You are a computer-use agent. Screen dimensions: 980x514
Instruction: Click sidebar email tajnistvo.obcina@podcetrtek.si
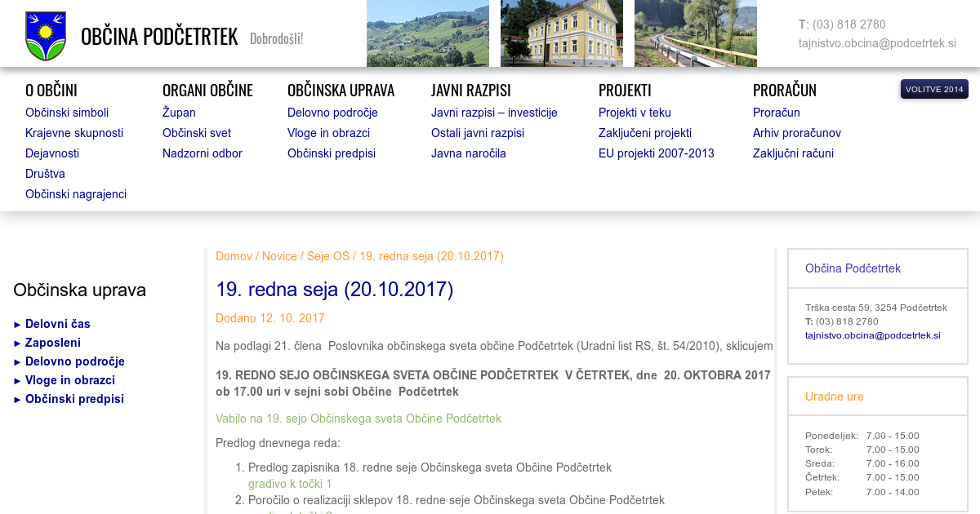[x=872, y=335]
